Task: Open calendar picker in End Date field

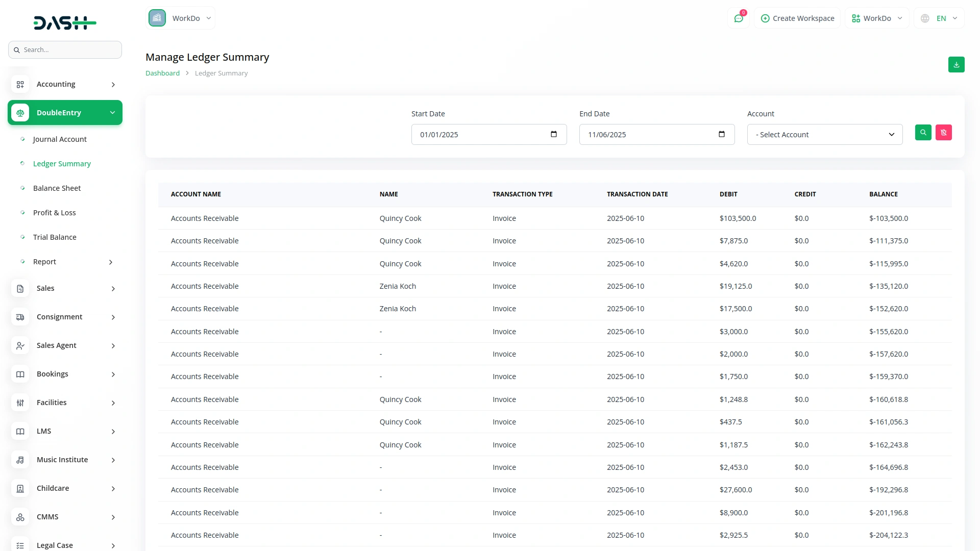Action: point(721,134)
